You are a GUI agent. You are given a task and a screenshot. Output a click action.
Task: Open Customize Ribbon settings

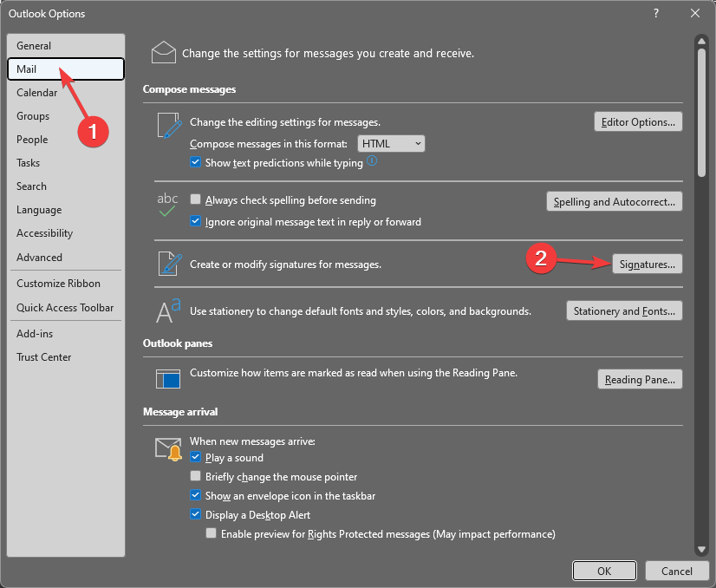click(58, 284)
